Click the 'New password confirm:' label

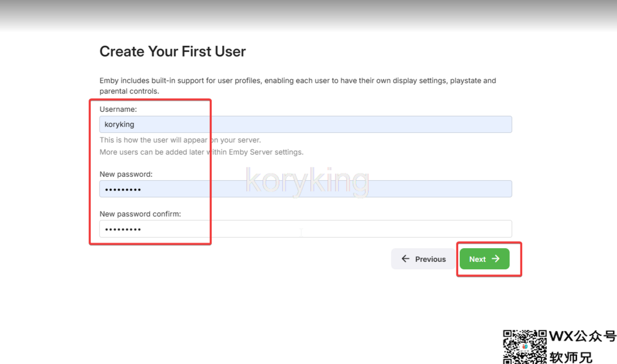click(140, 214)
